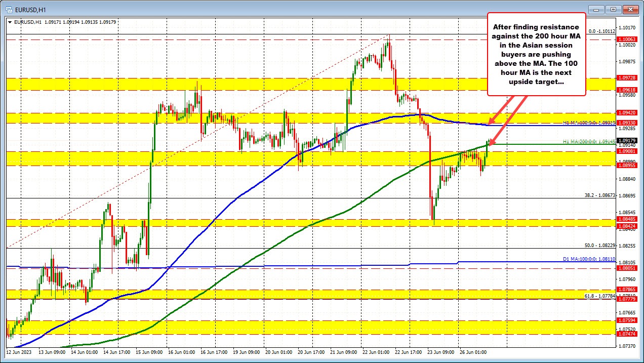Viewport: 644px width, 363px height.
Task: Collapse the EURUSD,H1 data line triangle
Action: 9,22
